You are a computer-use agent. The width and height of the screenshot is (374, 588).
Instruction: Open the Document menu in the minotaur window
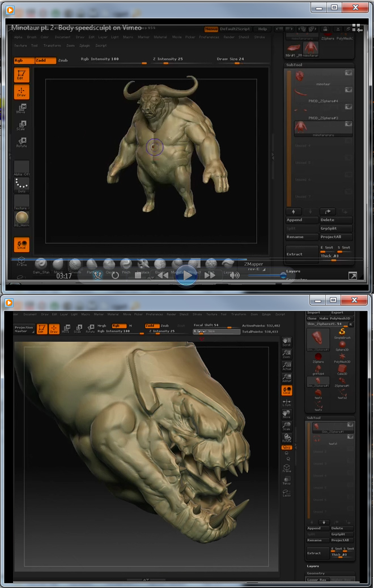point(62,37)
